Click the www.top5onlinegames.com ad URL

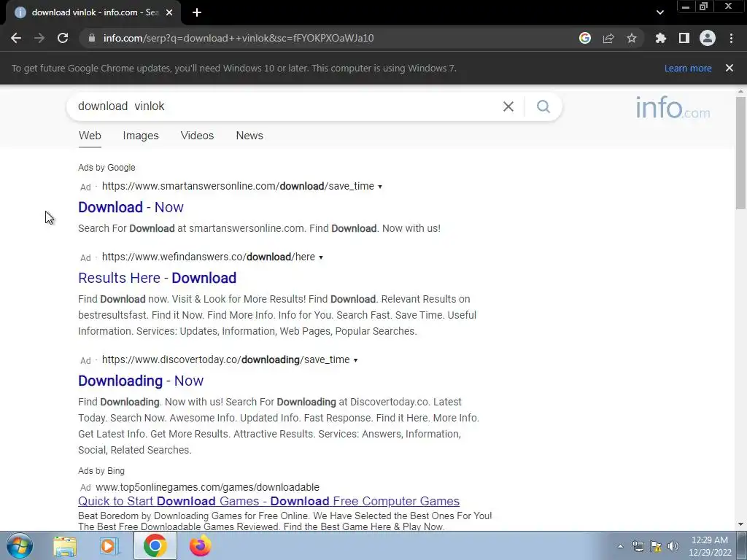coord(207,487)
